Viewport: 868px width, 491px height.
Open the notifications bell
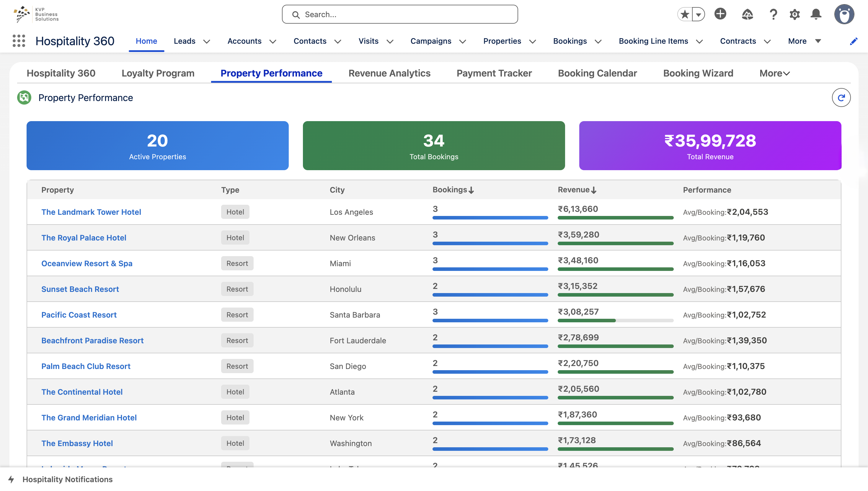pos(816,14)
